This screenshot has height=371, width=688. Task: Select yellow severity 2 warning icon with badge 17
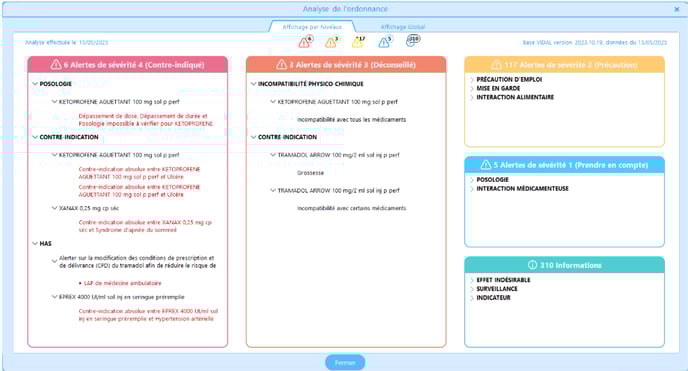click(358, 42)
